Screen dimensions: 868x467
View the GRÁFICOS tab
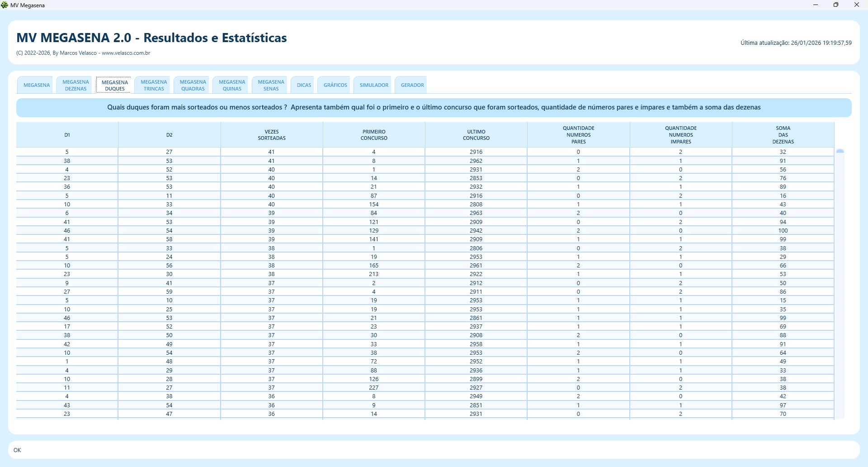point(335,85)
